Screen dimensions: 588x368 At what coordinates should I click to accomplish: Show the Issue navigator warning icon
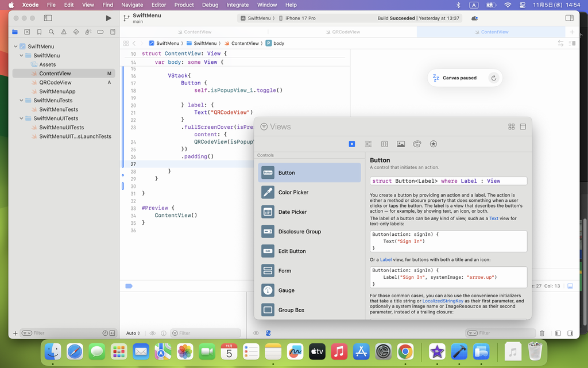pos(64,32)
